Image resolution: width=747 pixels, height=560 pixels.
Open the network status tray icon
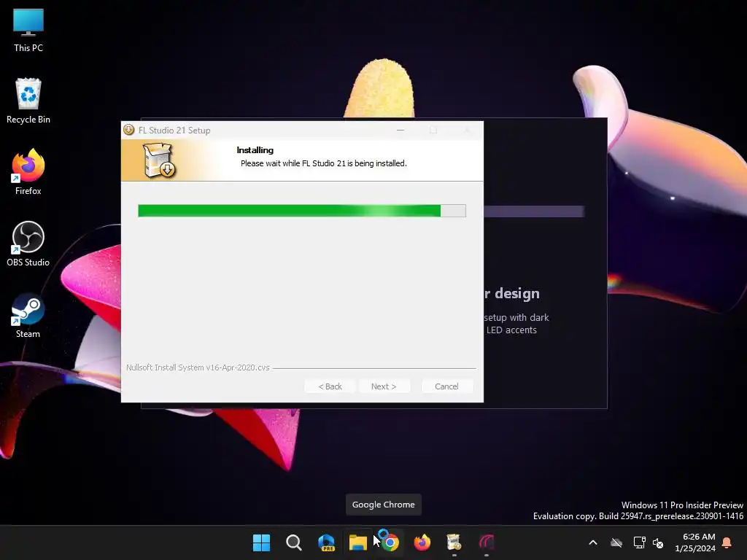point(639,542)
